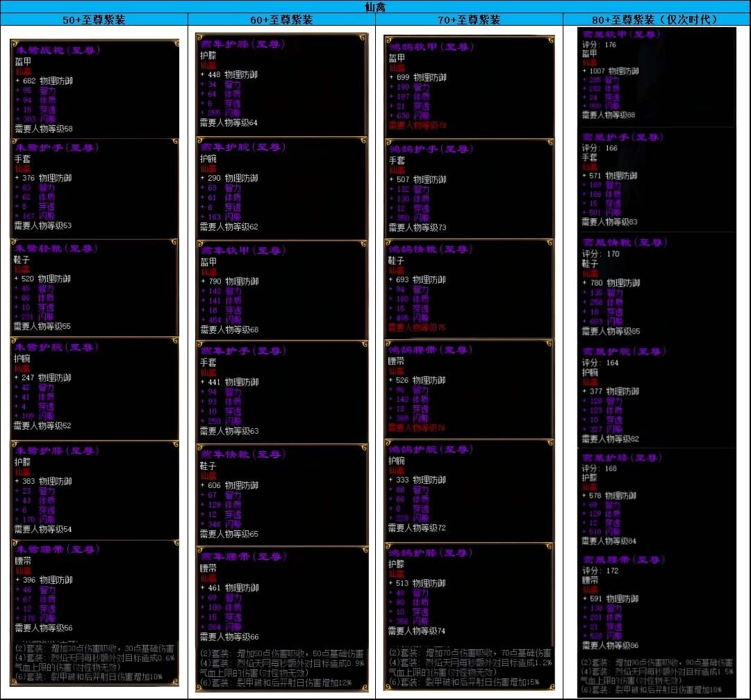The height and width of the screenshot is (700, 751).
Task: Select the 60+至尊紫装 column header
Action: pos(281,19)
